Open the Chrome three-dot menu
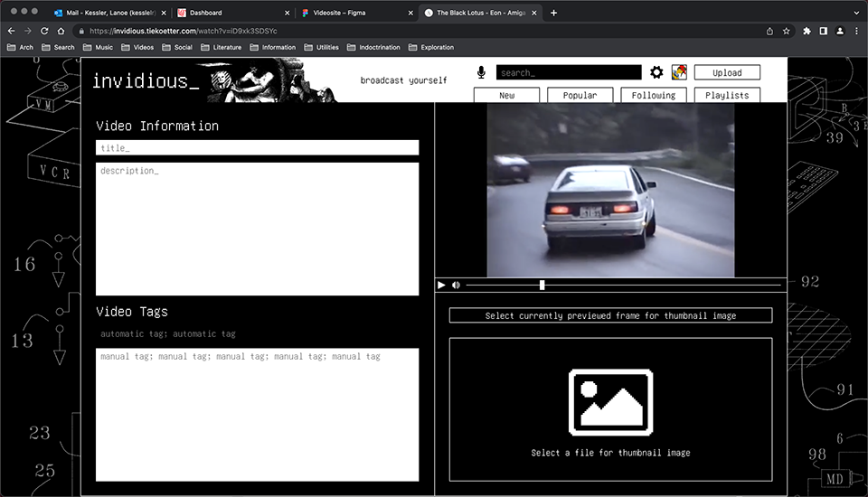 (856, 31)
